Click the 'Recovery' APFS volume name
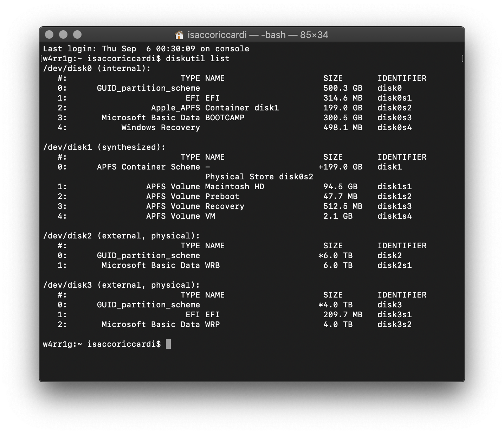Viewport: 504px width, 434px height. click(225, 206)
